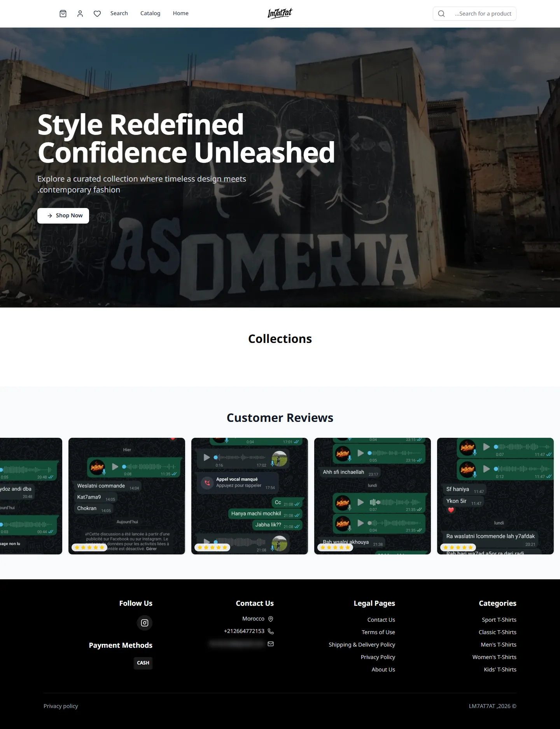The width and height of the screenshot is (560, 729).
Task: Click the magnifier icon in search box
Action: [441, 14]
